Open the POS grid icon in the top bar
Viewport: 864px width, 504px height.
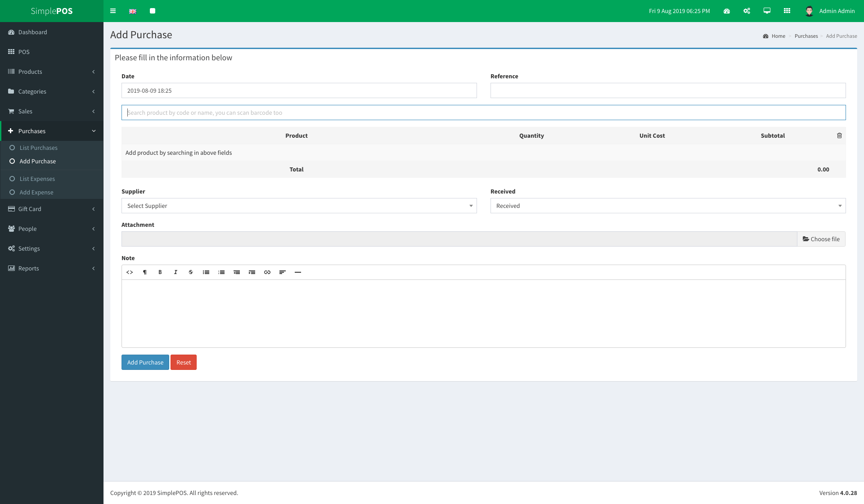pos(787,11)
